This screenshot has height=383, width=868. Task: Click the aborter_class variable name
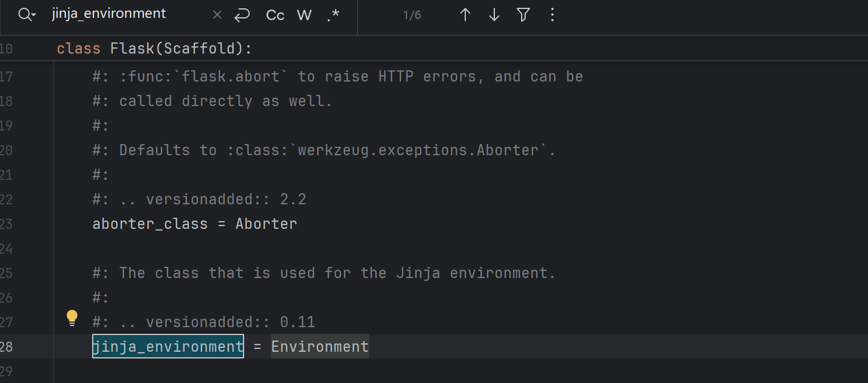(150, 224)
